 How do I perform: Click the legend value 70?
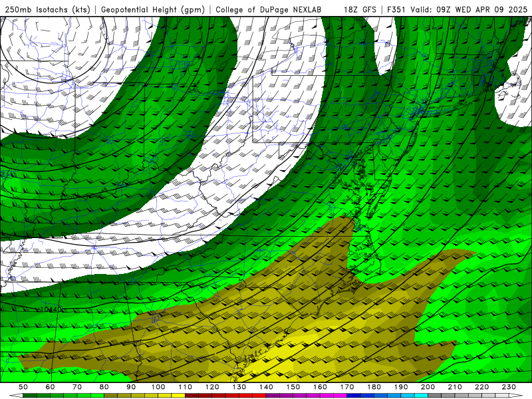[77, 387]
